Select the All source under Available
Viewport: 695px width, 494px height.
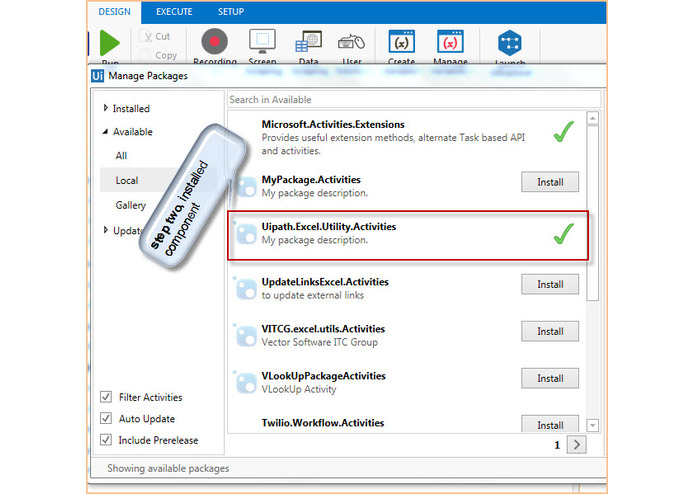click(121, 156)
